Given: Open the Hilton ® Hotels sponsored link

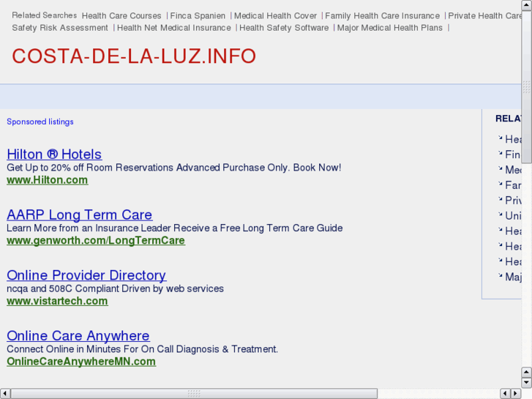Looking at the screenshot, I should coord(54,154).
